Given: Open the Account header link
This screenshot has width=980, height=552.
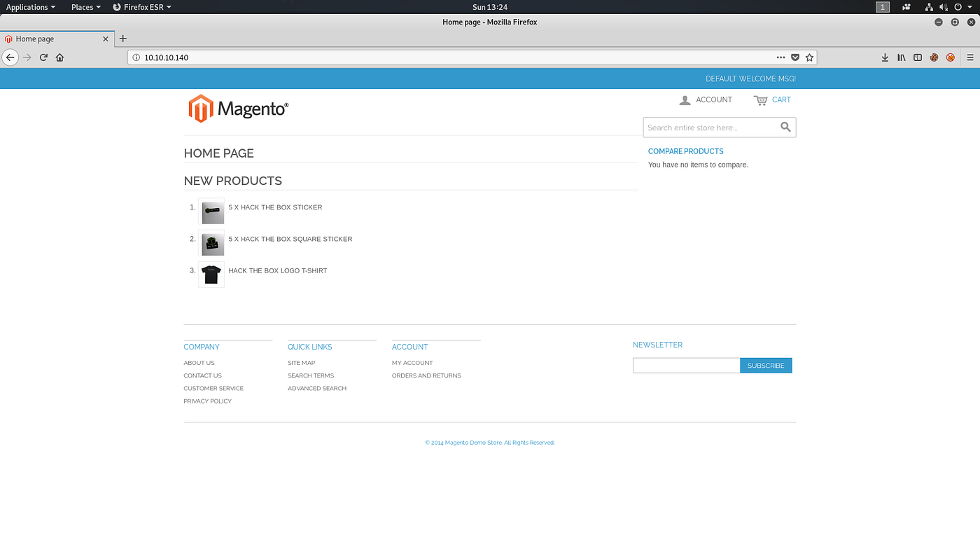Looking at the screenshot, I should coord(714,99).
